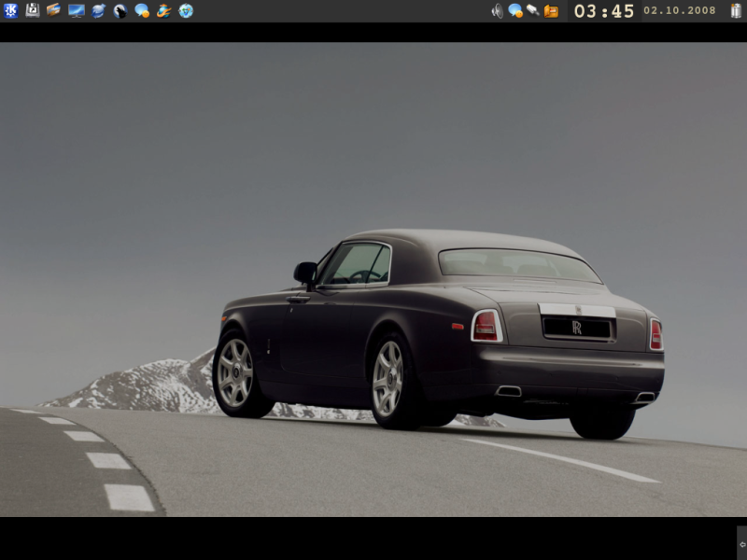
Task: Click the 03:45 digital clock
Action: [604, 11]
